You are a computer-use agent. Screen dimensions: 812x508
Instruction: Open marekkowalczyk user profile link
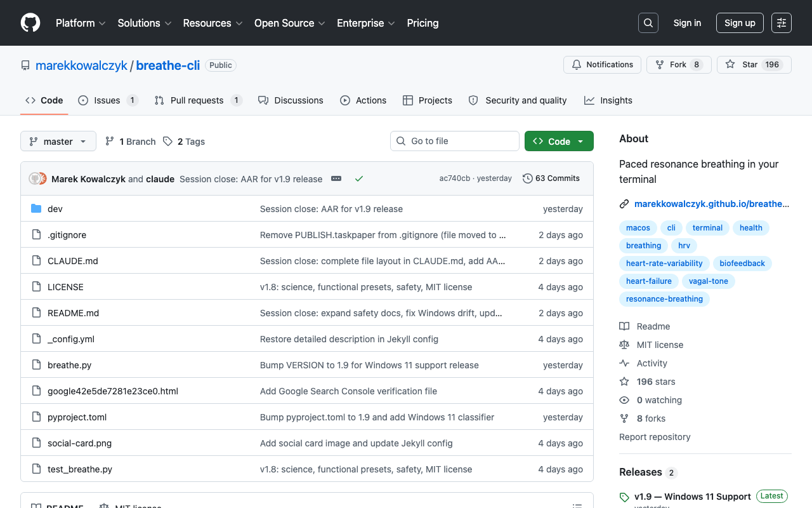click(x=81, y=65)
